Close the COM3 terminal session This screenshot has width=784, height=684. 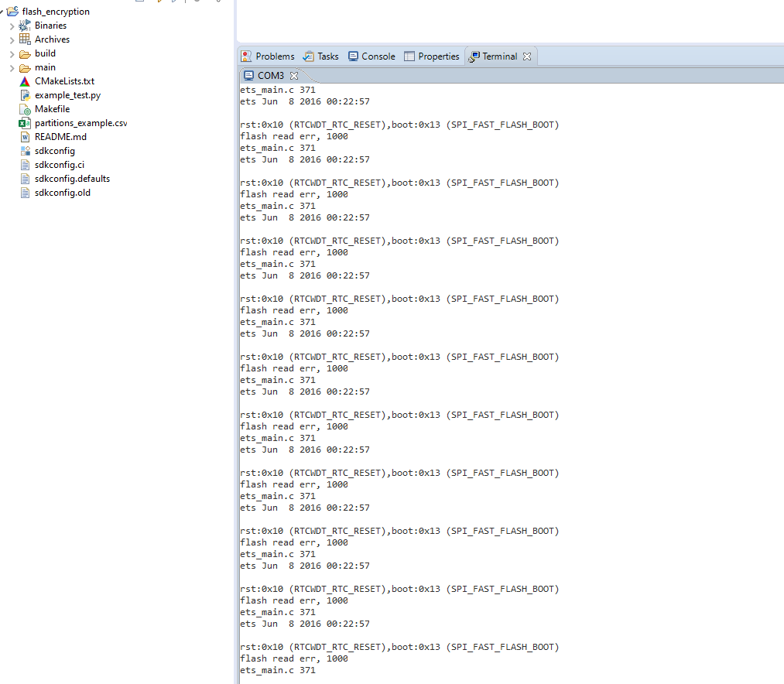coord(293,75)
